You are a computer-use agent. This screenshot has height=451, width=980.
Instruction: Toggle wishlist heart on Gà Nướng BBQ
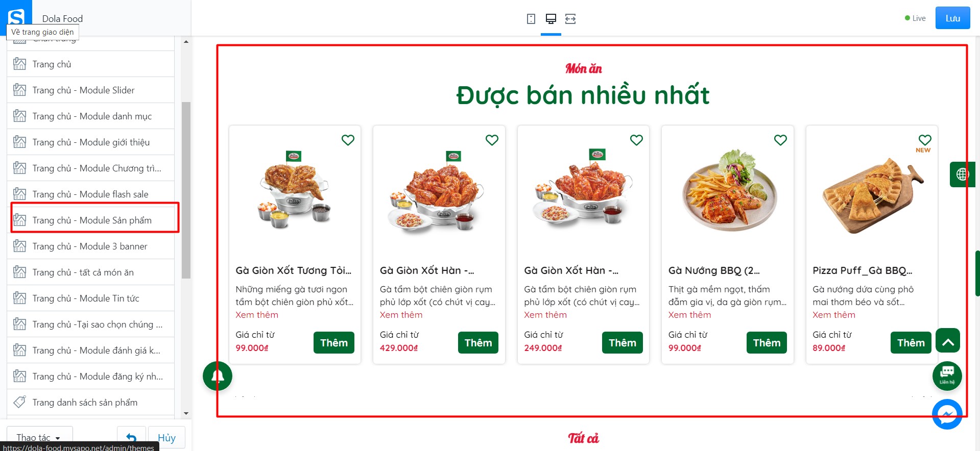[x=780, y=140]
